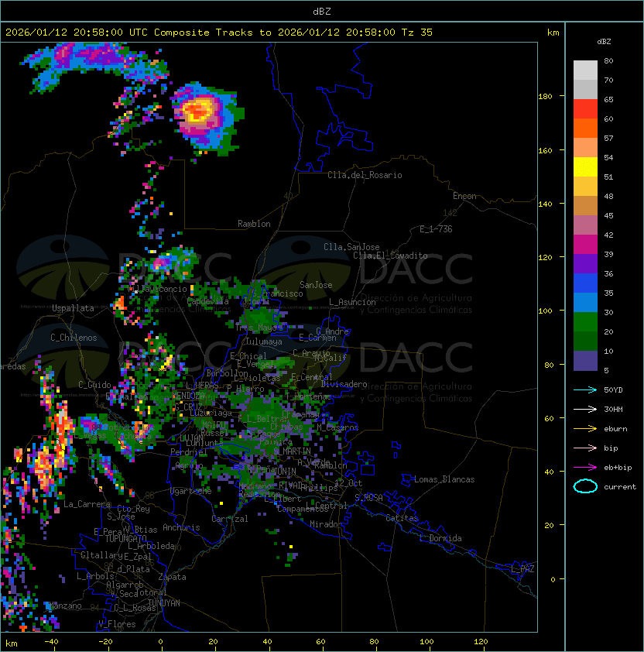Pick the bright yellow 51-54 dBZ swatch

point(585,167)
